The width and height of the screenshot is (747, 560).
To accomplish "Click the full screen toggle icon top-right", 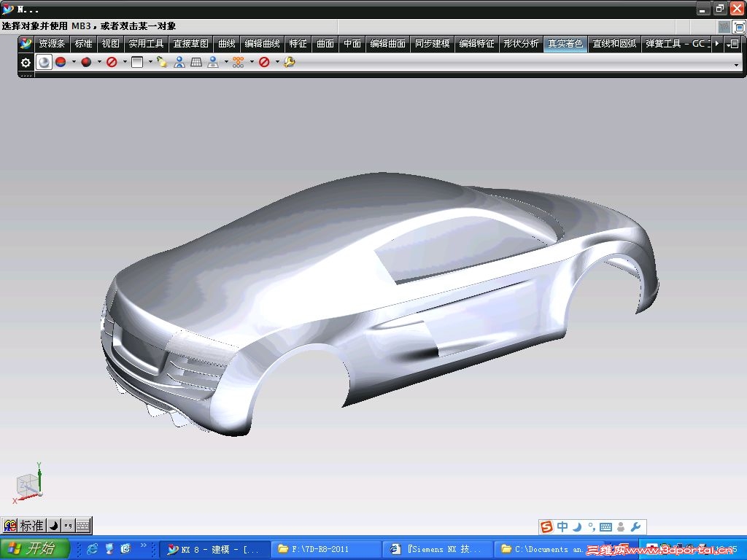I will click(x=740, y=27).
